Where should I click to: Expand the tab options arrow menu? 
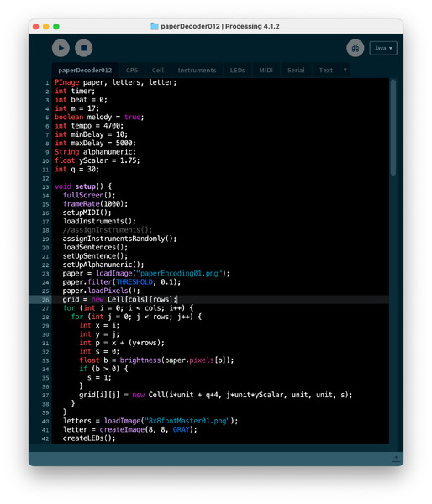(x=345, y=70)
